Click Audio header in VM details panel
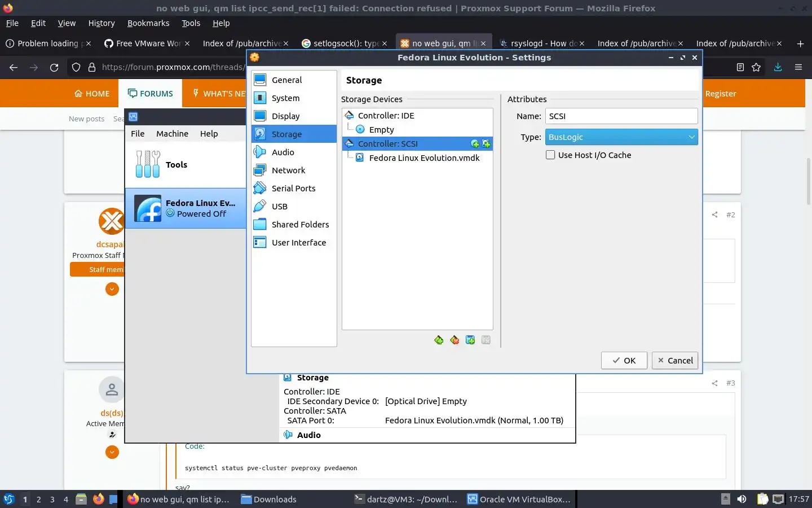This screenshot has height=508, width=812. click(x=308, y=435)
